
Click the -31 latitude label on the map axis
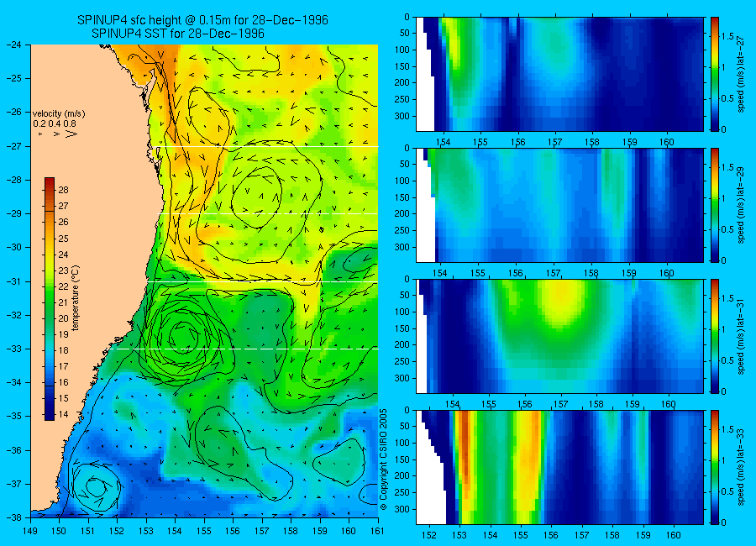pos(13,281)
